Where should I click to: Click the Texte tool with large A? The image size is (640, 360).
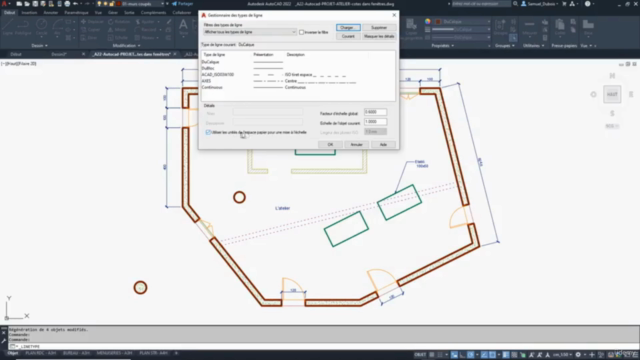pos(183,27)
